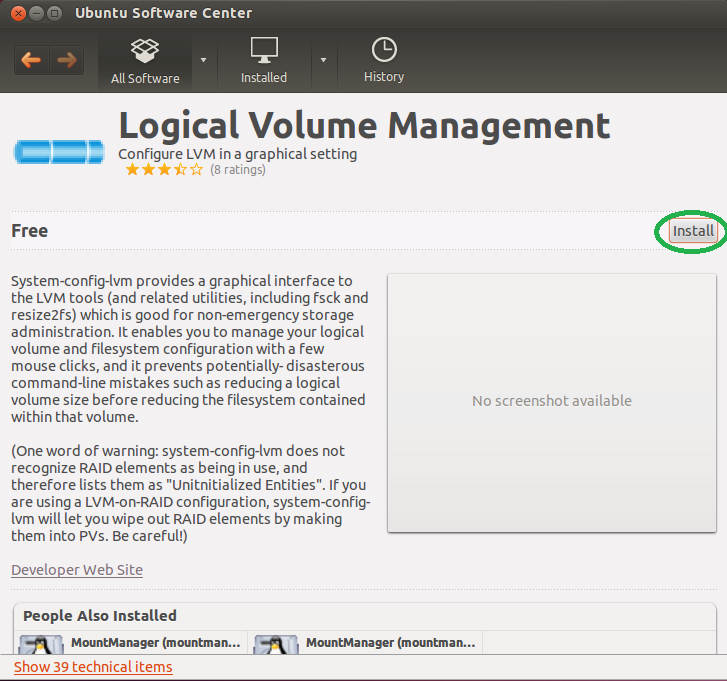This screenshot has width=727, height=681.
Task: Open the All Software section
Action: coord(145,61)
